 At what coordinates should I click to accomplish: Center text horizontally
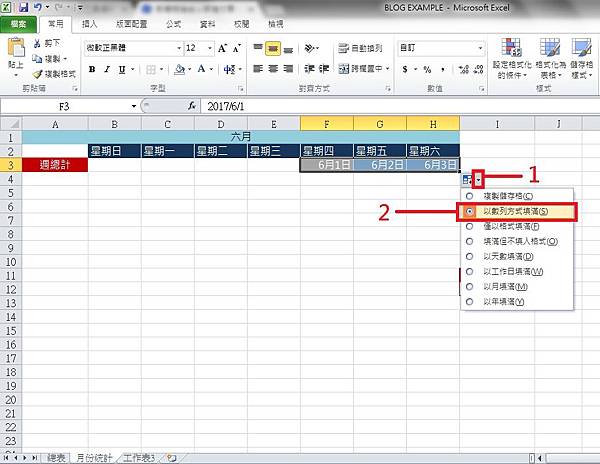273,69
